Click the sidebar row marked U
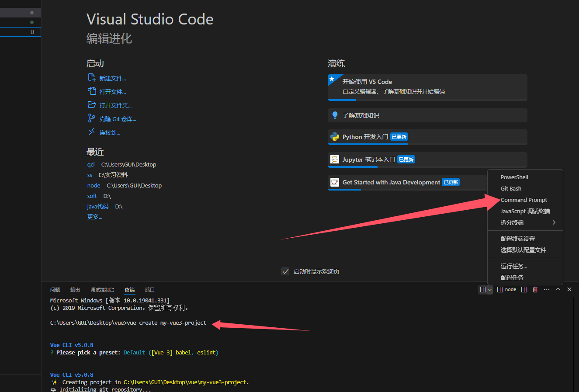Image resolution: width=579 pixels, height=392 pixels. point(21,32)
